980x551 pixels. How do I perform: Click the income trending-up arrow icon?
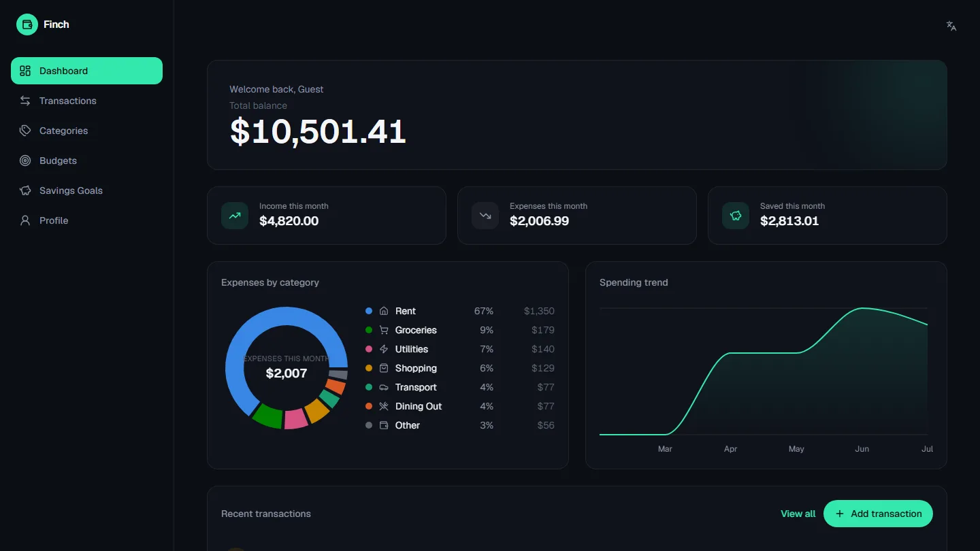click(x=235, y=216)
